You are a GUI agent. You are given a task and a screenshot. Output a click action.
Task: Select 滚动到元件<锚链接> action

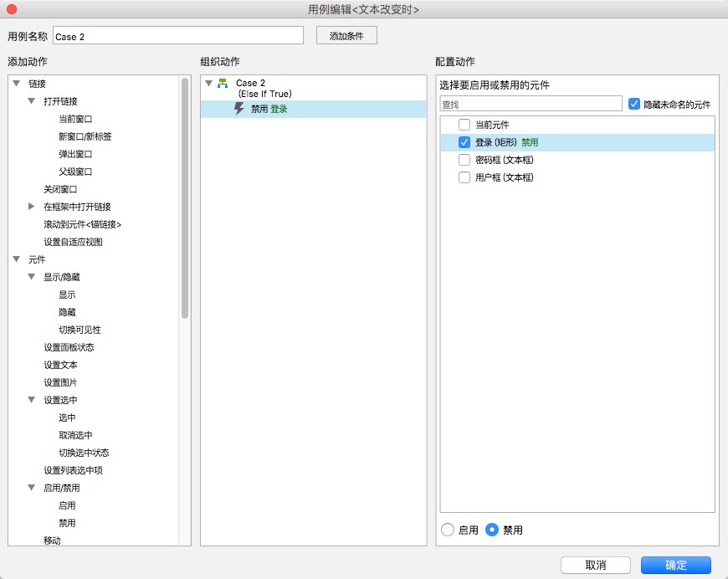click(82, 224)
